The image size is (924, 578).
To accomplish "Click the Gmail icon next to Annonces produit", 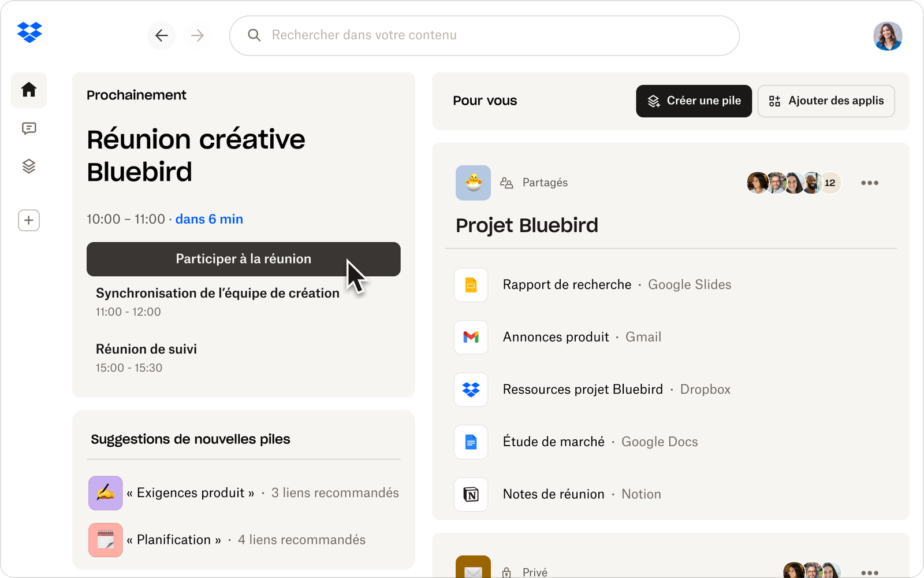I will pos(471,338).
